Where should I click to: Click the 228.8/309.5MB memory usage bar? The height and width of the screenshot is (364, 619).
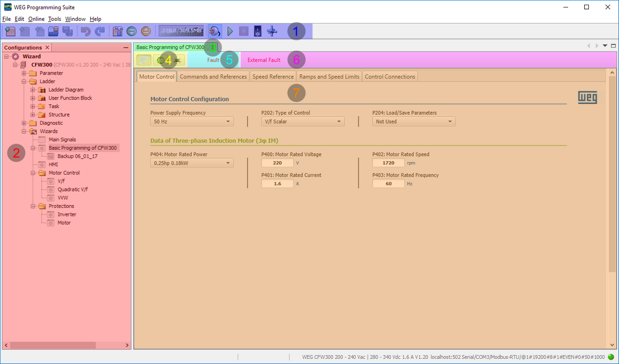[181, 31]
